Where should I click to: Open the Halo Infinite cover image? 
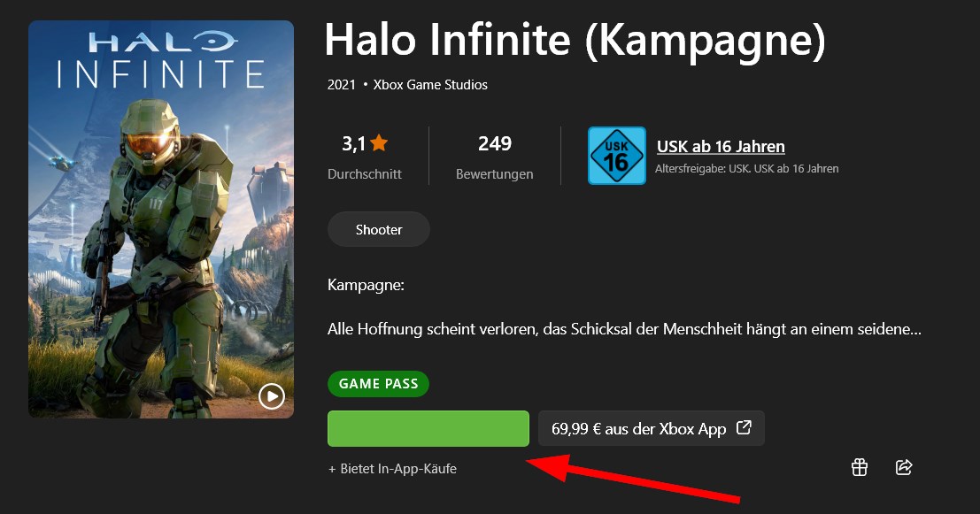[x=161, y=219]
